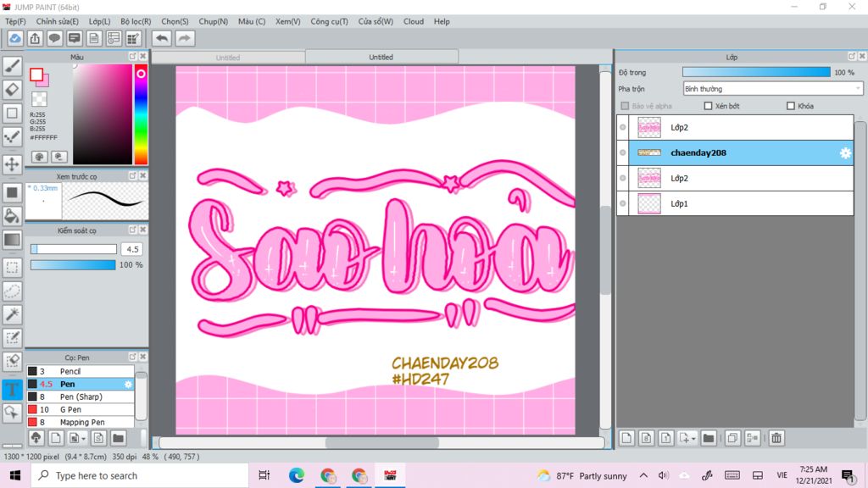Open settings gear for the Pen brush

click(129, 384)
